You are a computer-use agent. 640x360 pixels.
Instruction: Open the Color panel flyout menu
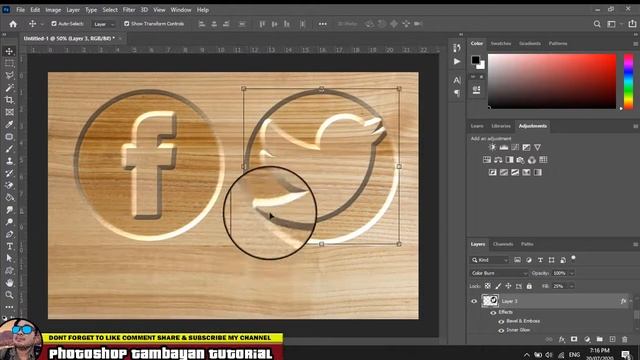click(x=636, y=44)
